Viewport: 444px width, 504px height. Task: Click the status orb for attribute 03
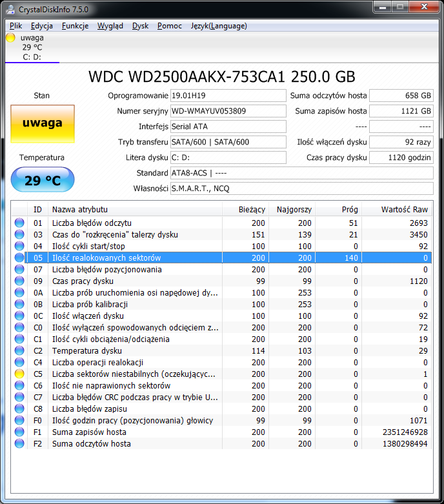click(x=19, y=234)
